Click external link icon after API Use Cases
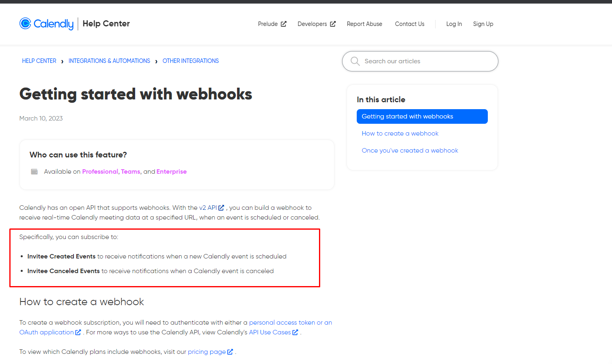 [295, 332]
